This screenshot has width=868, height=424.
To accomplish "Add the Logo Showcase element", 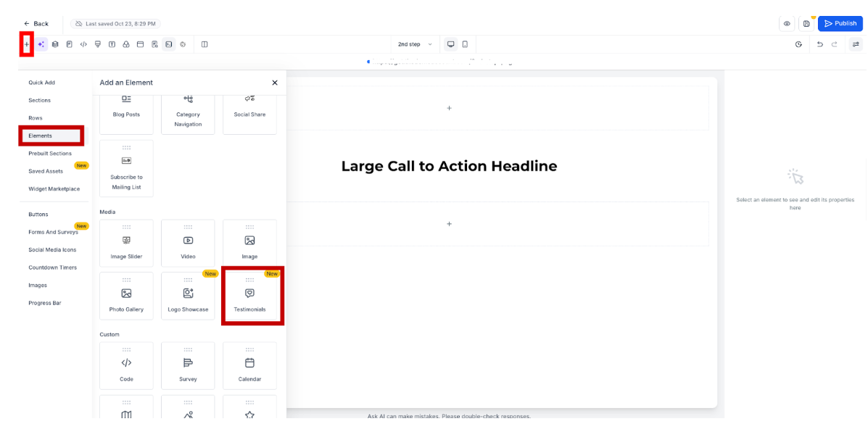I will (x=189, y=296).
